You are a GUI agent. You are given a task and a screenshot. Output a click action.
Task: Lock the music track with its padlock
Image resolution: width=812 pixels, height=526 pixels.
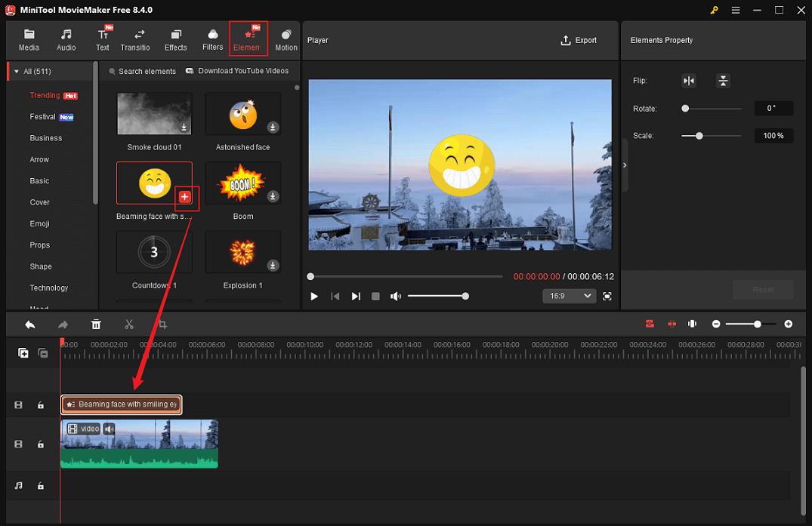pos(42,487)
